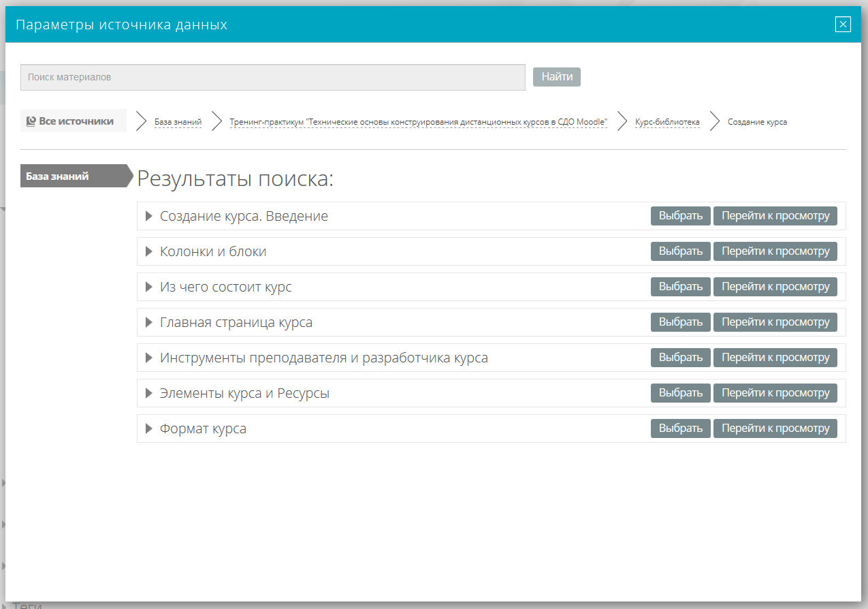Expand the «Колонки и блоки» item
The height and width of the screenshot is (609, 868).
tap(149, 251)
